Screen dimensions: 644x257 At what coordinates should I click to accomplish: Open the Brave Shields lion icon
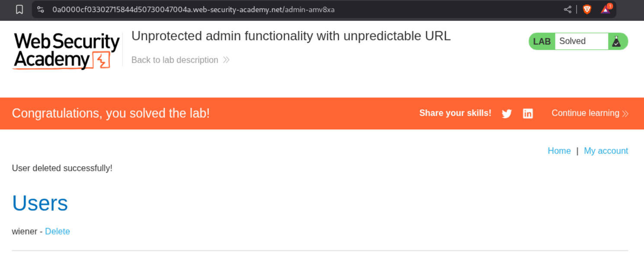pyautogui.click(x=587, y=10)
